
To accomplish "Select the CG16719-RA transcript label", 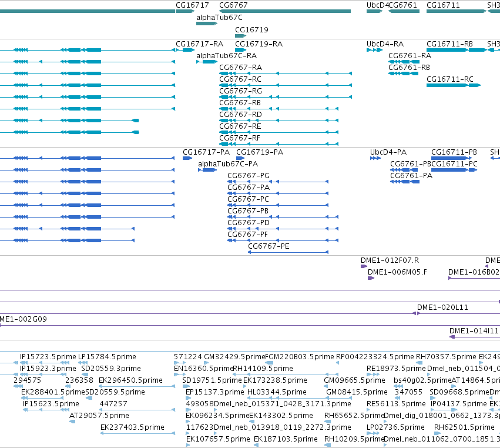I will [259, 44].
